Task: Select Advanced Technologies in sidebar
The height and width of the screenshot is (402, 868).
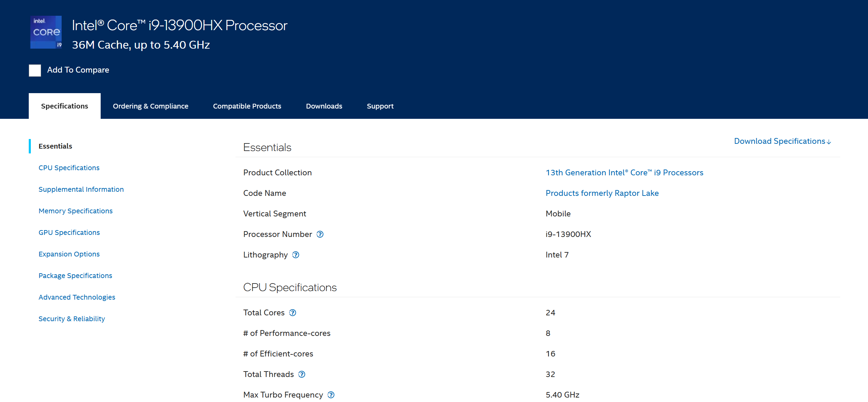Action: [77, 297]
